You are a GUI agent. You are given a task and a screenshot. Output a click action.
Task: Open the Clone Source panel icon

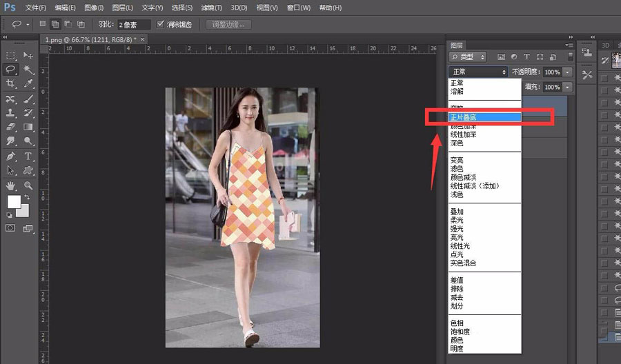[587, 52]
